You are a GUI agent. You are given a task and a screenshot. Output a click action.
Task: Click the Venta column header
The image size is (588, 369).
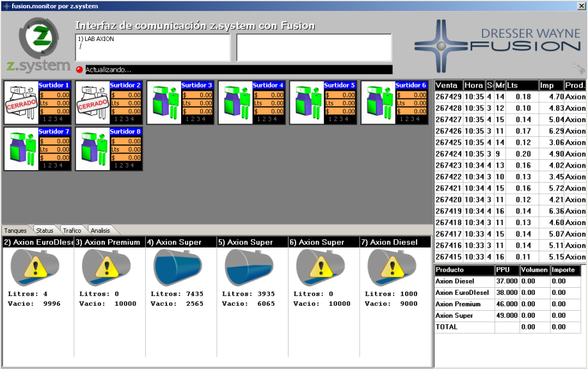[x=449, y=85]
